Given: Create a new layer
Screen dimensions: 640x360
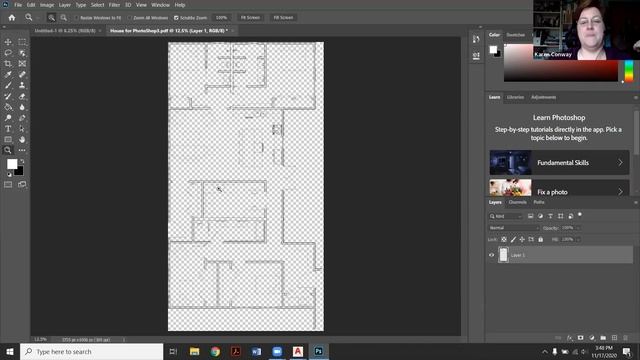Looking at the screenshot, I should coord(614,338).
